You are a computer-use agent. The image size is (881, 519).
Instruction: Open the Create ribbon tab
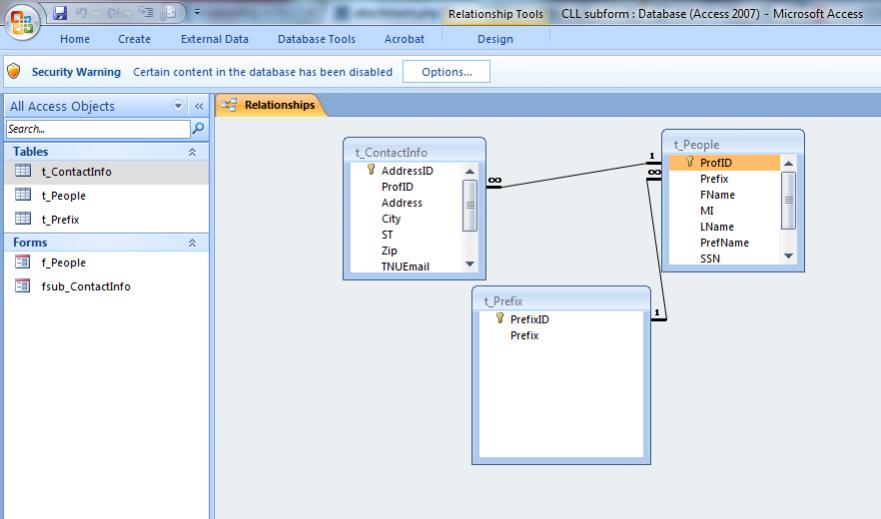click(x=134, y=39)
